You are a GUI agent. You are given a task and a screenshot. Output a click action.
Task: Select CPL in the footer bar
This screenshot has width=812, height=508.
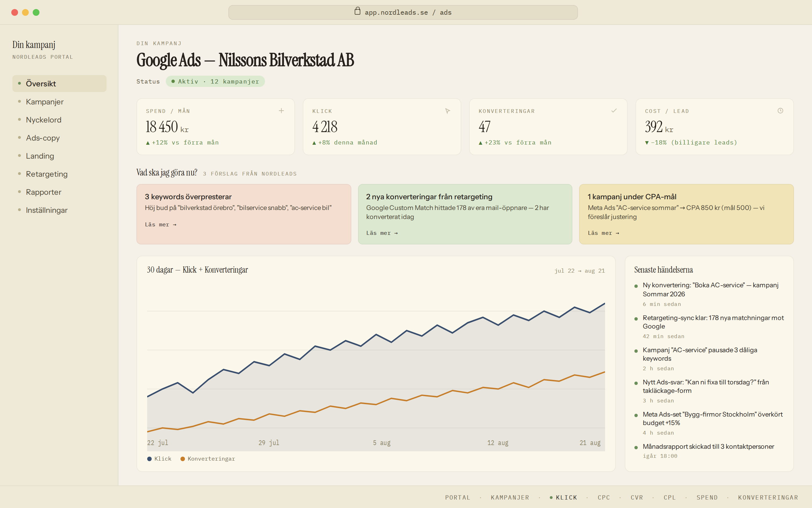669,497
